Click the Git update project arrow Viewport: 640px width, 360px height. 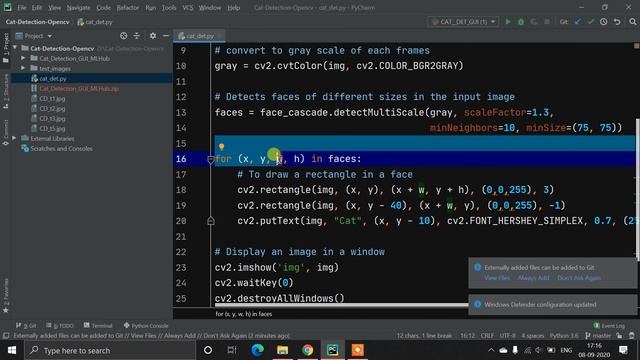click(x=577, y=22)
